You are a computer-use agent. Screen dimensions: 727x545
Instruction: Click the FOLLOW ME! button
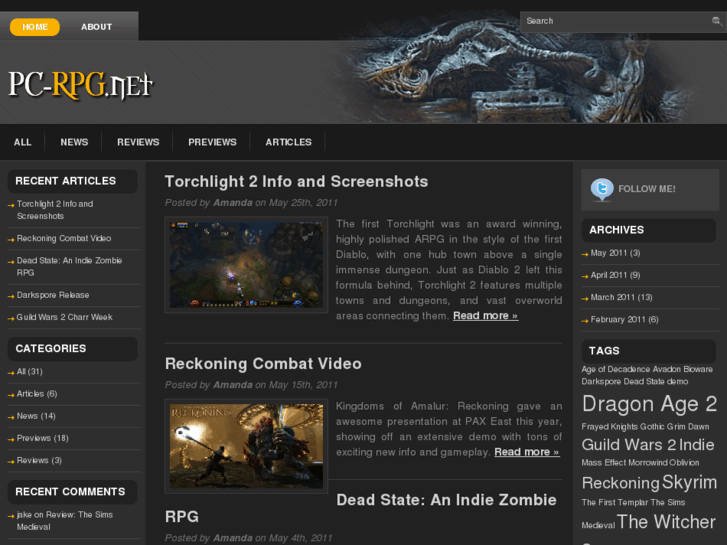646,189
